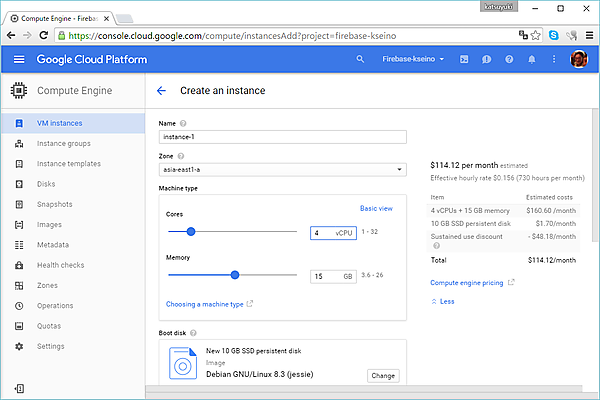This screenshot has height=400, width=600.
Task: Click the instance Name input field
Action: [x=282, y=137]
